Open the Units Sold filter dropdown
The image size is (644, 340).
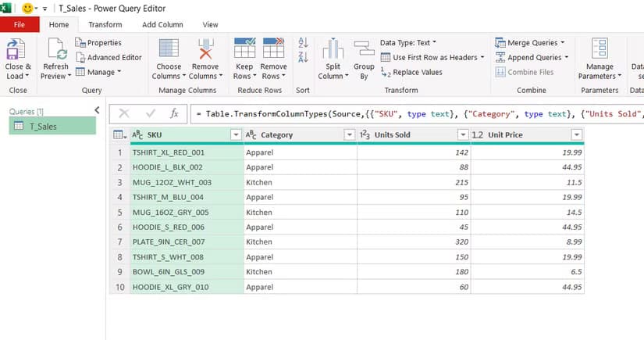pos(463,135)
